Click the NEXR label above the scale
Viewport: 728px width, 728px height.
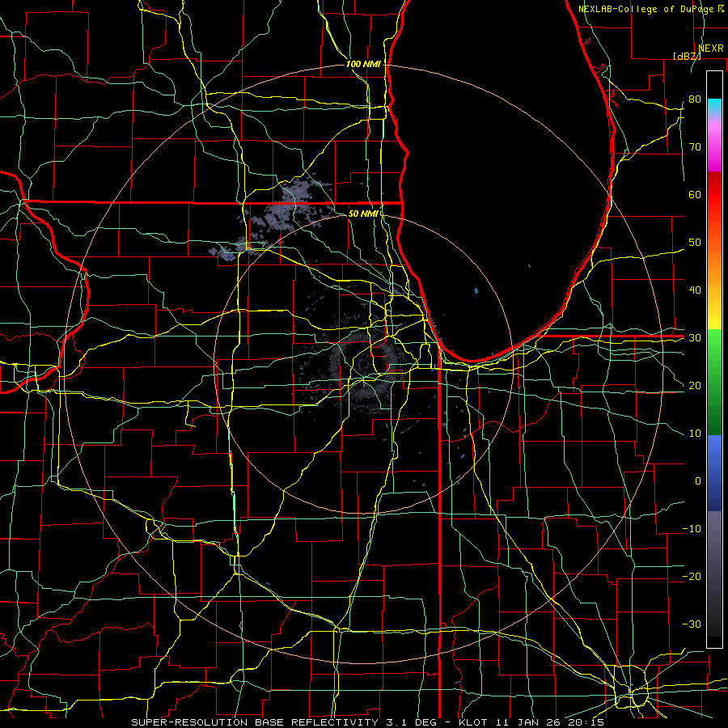point(710,49)
